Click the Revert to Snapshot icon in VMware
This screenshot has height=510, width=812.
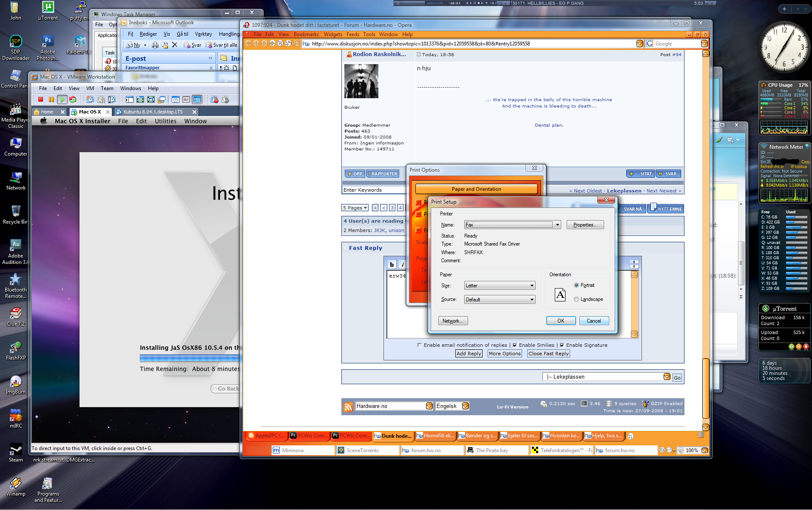(x=101, y=99)
